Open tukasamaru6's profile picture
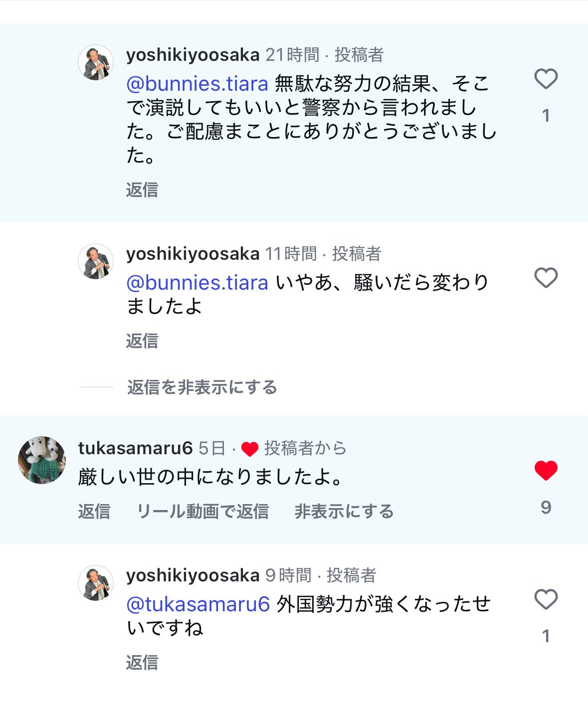Viewport: 588px width, 711px height. pyautogui.click(x=42, y=460)
